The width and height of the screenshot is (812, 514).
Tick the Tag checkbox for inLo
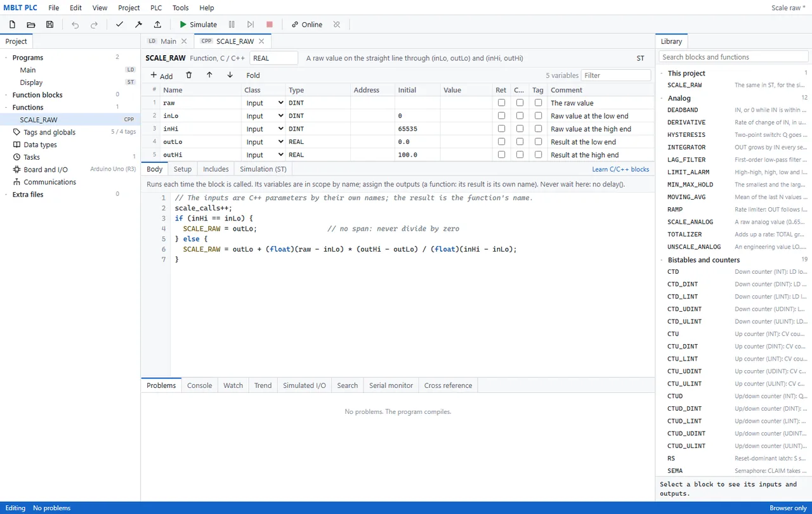click(538, 116)
